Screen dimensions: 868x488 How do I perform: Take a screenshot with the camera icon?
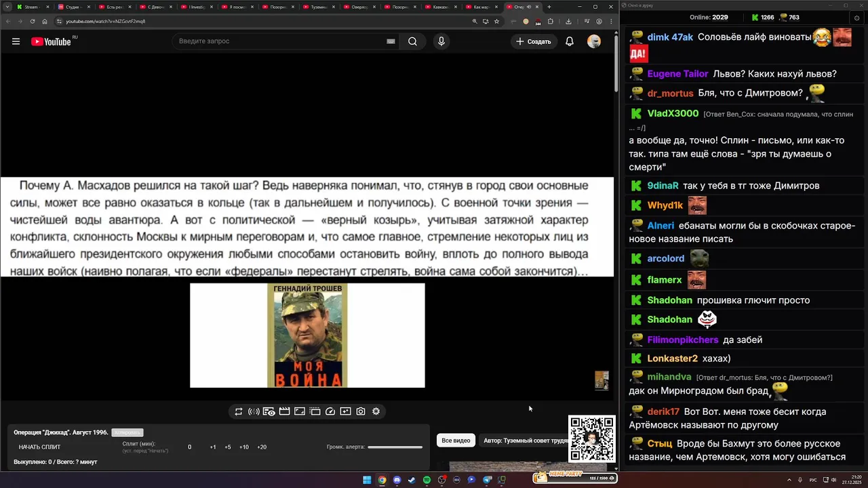click(361, 411)
